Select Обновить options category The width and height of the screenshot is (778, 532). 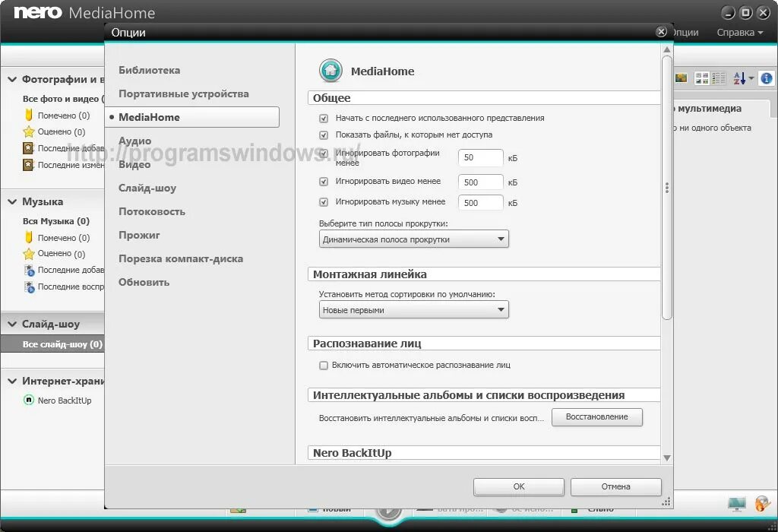coord(144,283)
